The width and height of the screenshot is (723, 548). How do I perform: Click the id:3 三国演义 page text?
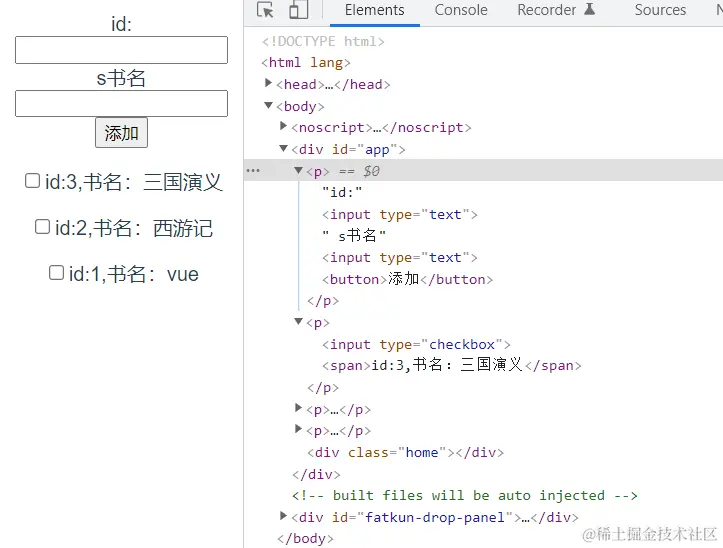134,182
